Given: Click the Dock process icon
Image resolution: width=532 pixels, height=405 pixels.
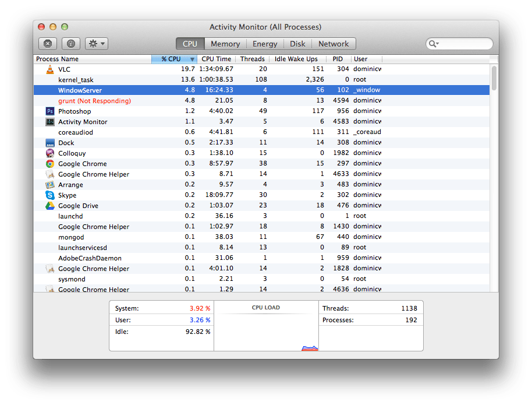Looking at the screenshot, I should [x=49, y=143].
